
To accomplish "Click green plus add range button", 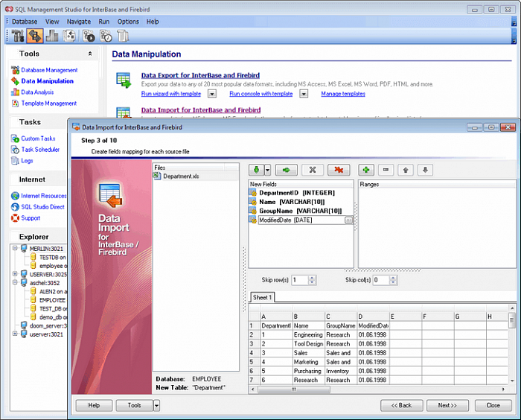I will click(x=366, y=170).
